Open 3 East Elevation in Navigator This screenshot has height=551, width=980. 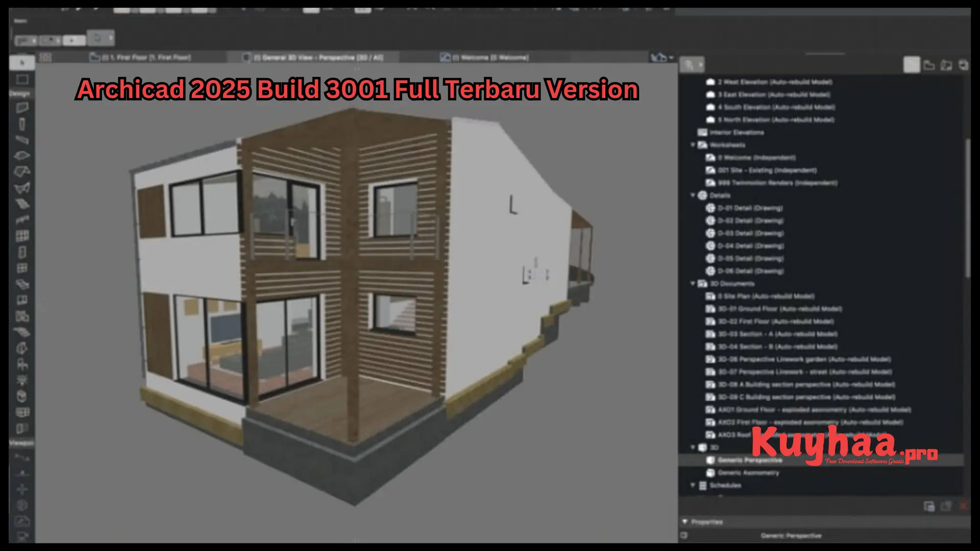click(768, 95)
